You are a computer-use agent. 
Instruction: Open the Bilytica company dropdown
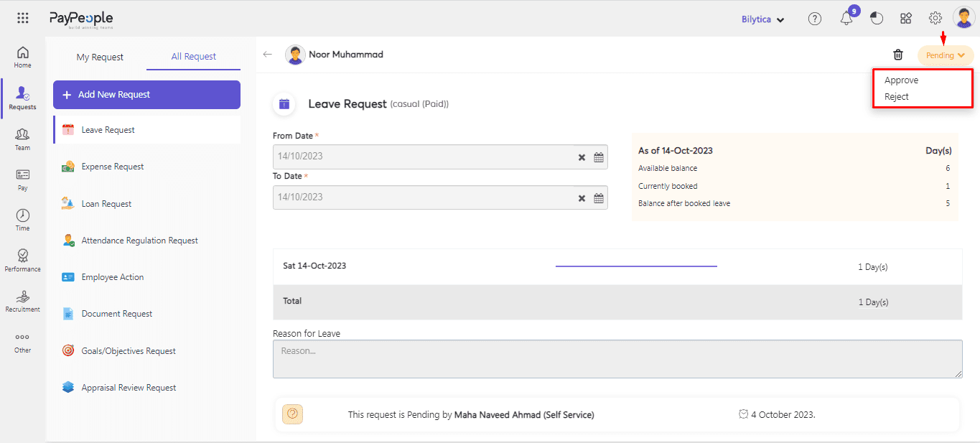[x=762, y=19]
